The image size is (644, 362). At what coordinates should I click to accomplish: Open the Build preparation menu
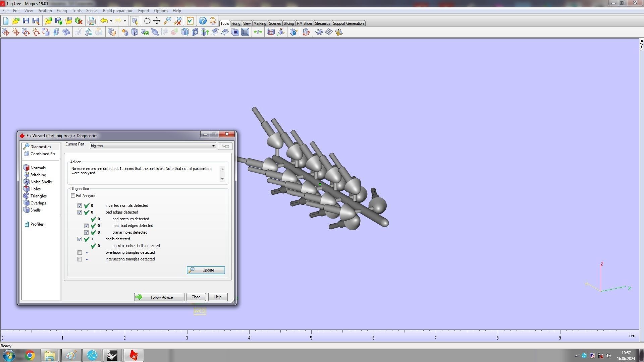[x=118, y=11]
